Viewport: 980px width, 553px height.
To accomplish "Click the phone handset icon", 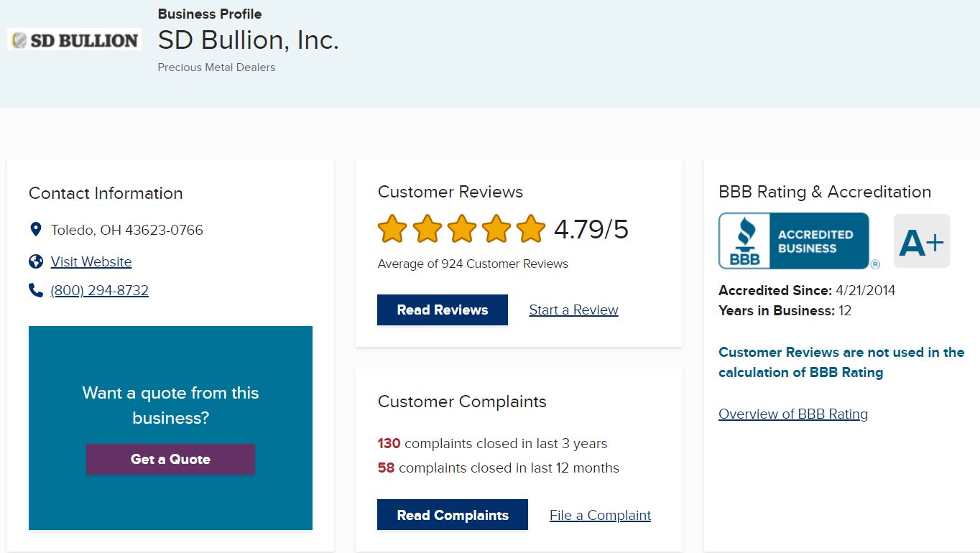I will [36, 290].
